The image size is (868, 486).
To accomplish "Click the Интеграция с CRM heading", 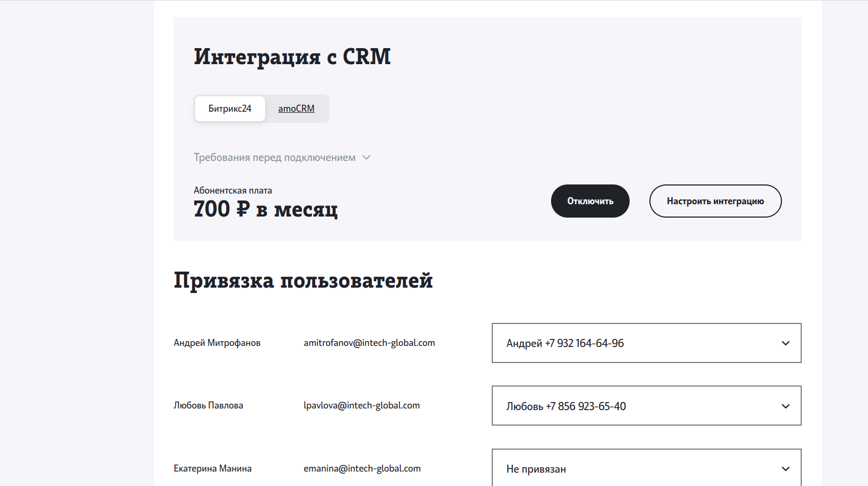I will tap(292, 57).
